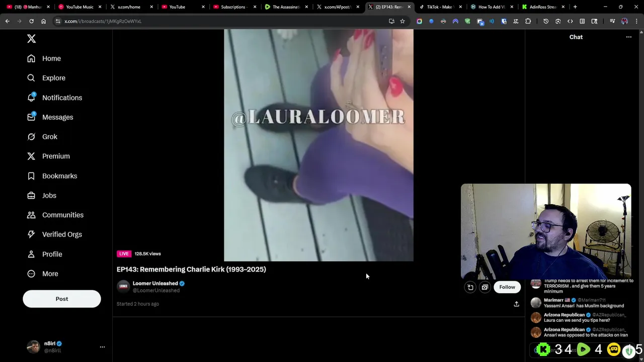This screenshot has height=362, width=644.
Task: Open the Chrome profile avatar
Action: point(624,21)
